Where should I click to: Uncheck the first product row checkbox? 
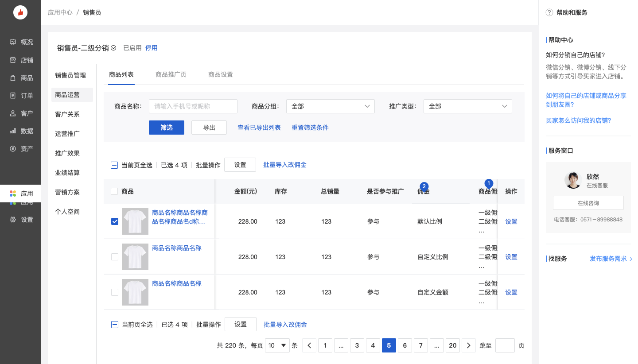tap(115, 221)
